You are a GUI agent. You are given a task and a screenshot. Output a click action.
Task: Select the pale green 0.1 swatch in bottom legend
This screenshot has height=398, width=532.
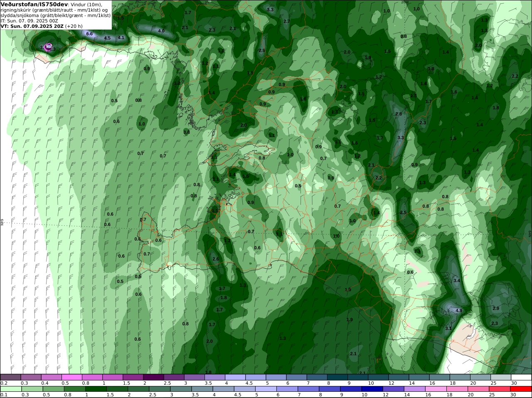pyautogui.click(x=11, y=389)
